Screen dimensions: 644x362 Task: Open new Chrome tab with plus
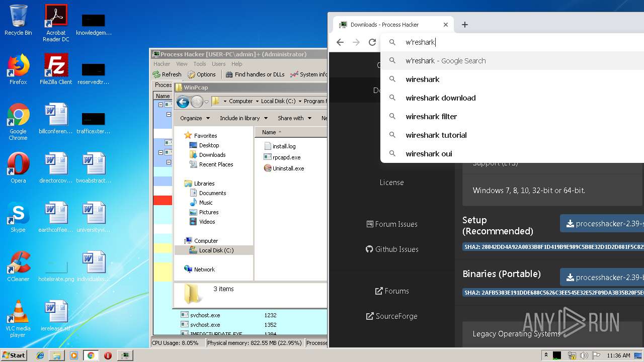tap(465, 25)
